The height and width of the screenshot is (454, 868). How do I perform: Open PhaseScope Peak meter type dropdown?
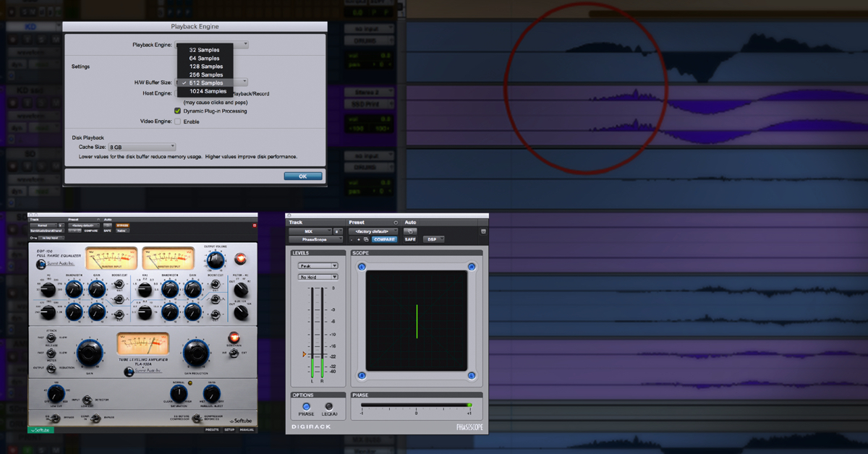click(x=318, y=266)
